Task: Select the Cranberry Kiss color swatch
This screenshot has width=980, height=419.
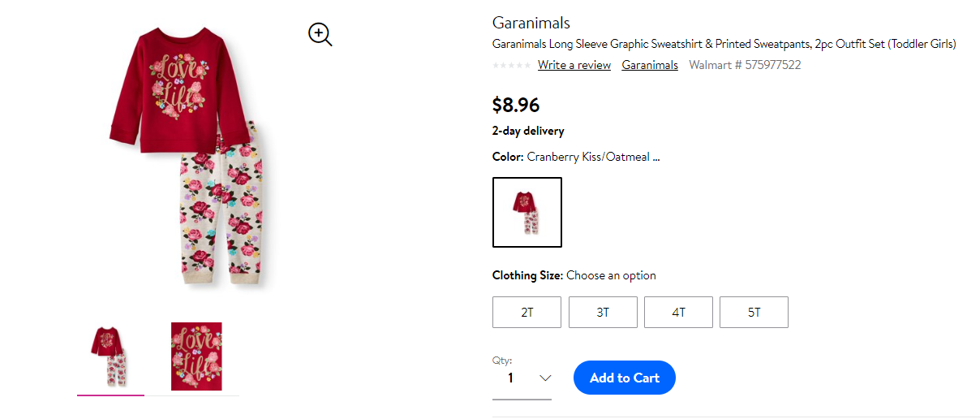Action: pyautogui.click(x=527, y=212)
